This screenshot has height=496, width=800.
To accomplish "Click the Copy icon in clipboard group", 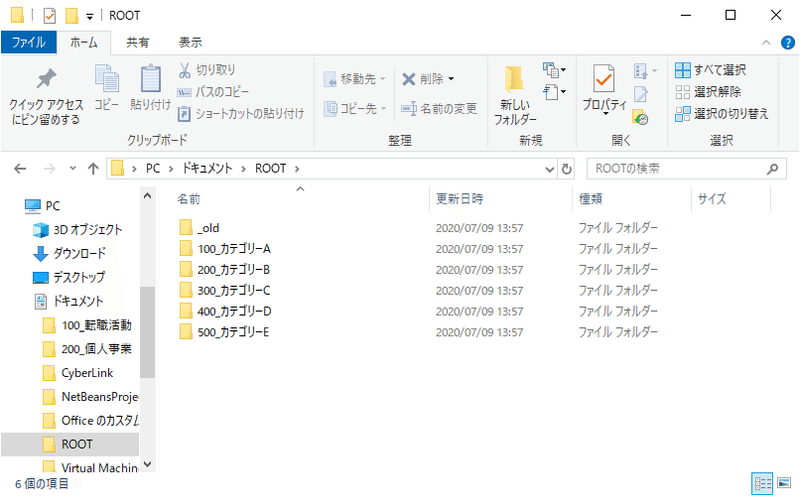I will (107, 79).
